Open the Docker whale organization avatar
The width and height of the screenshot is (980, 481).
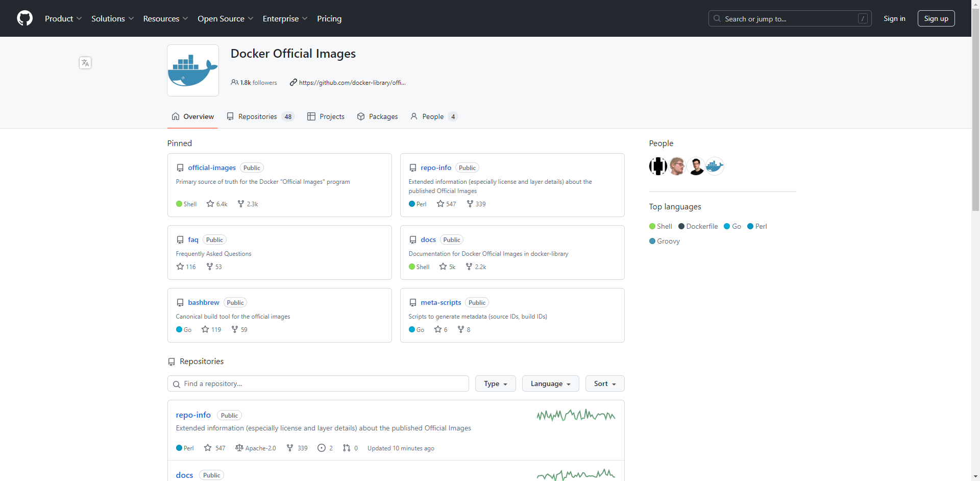[x=193, y=70]
